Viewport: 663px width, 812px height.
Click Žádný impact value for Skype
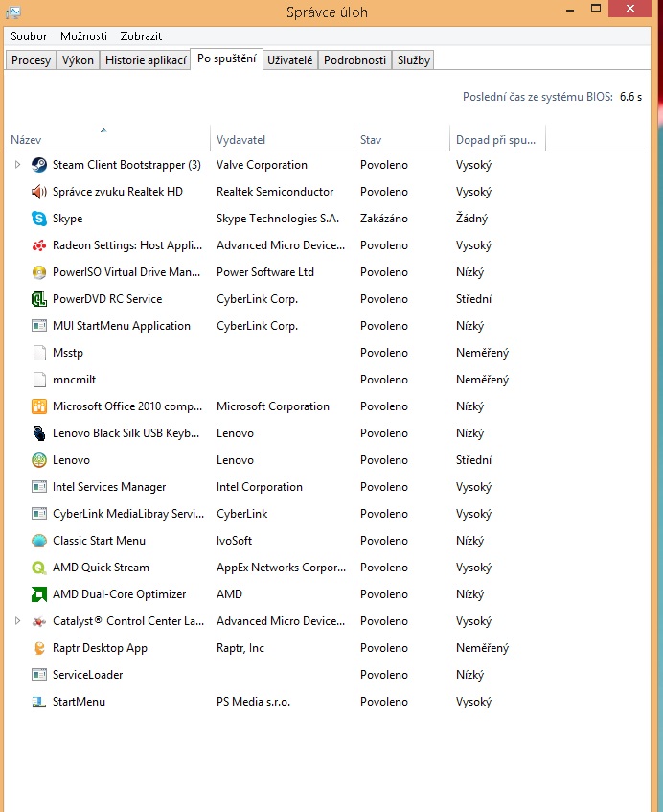tap(471, 219)
